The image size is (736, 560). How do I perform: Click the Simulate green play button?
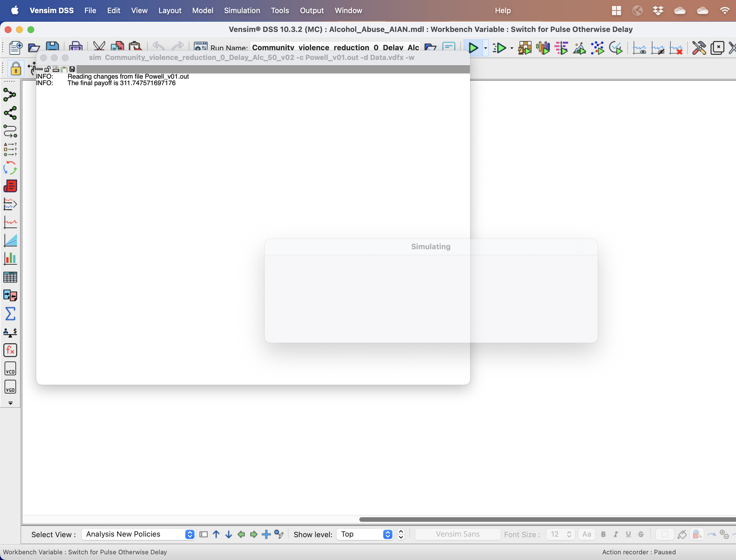point(473,48)
